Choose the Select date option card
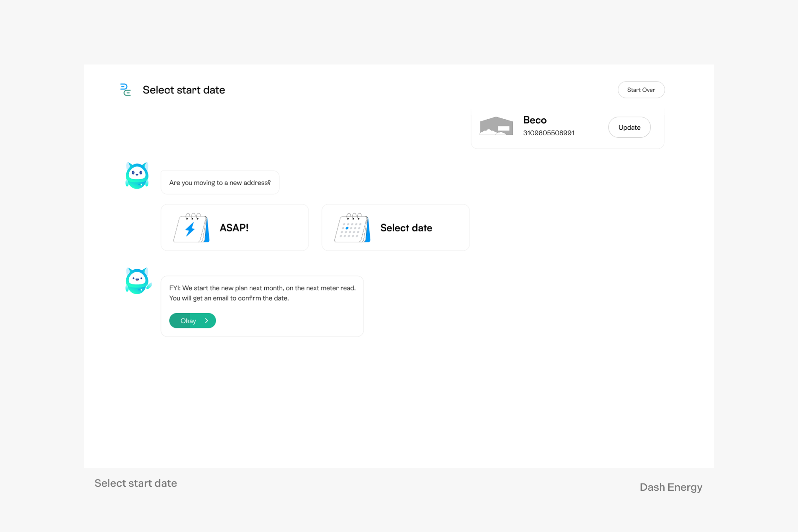 click(395, 228)
